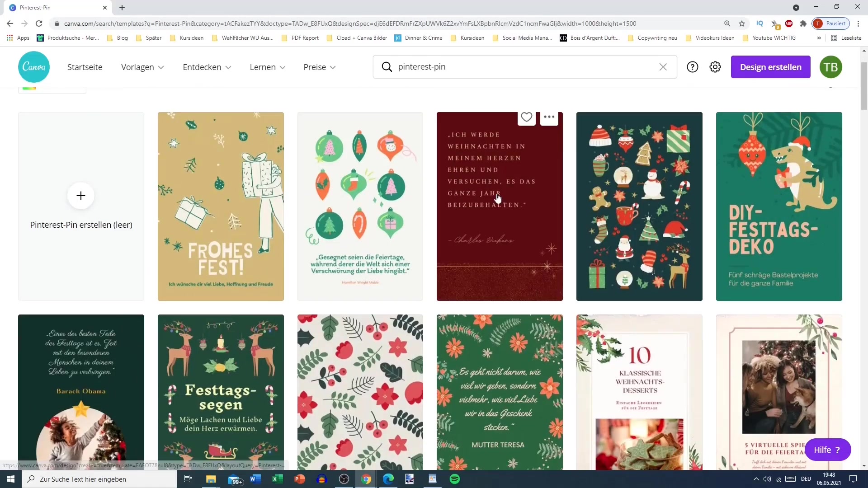Expand the Entdecken dropdown

pyautogui.click(x=207, y=67)
